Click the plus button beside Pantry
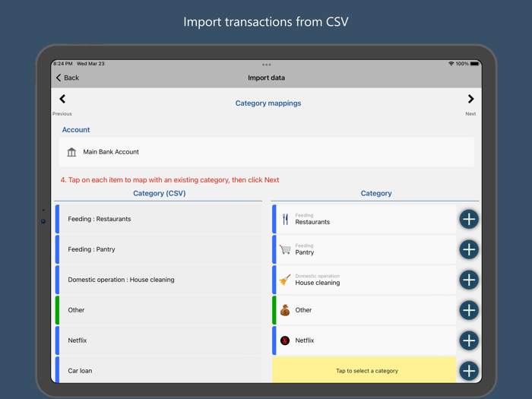 469,249
